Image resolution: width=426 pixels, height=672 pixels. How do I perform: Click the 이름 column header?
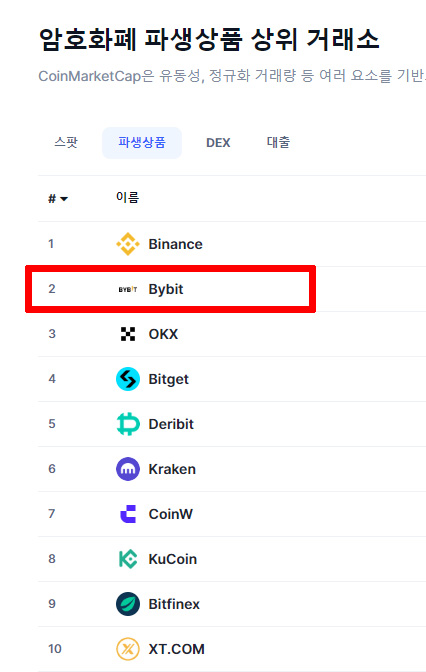(x=128, y=198)
